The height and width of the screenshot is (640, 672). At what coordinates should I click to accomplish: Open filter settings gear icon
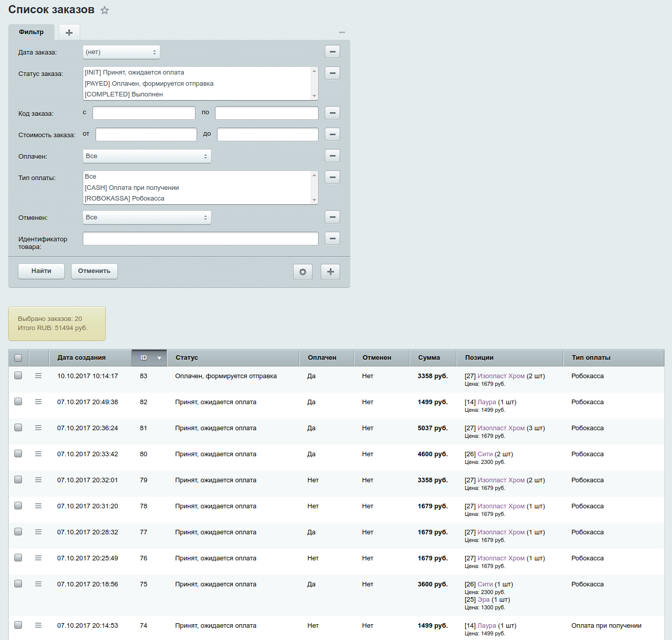pyautogui.click(x=303, y=272)
